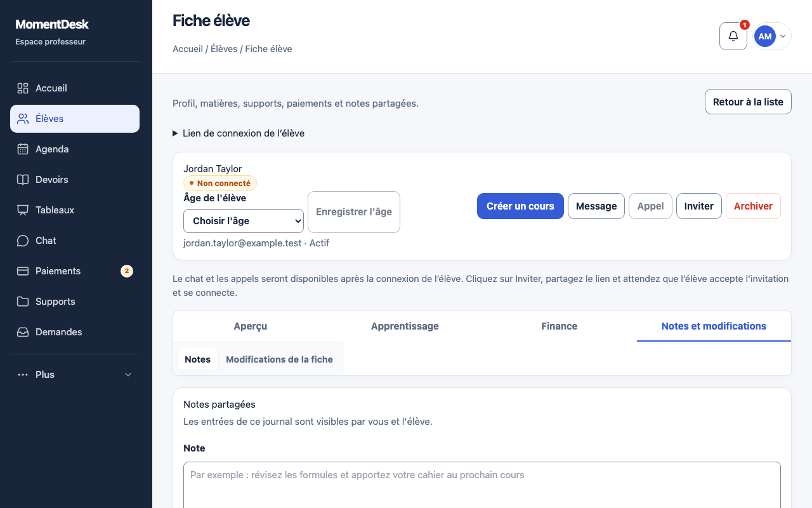Click the student name 'Jordan Taylor'
Image resolution: width=812 pixels, height=508 pixels.
213,169
